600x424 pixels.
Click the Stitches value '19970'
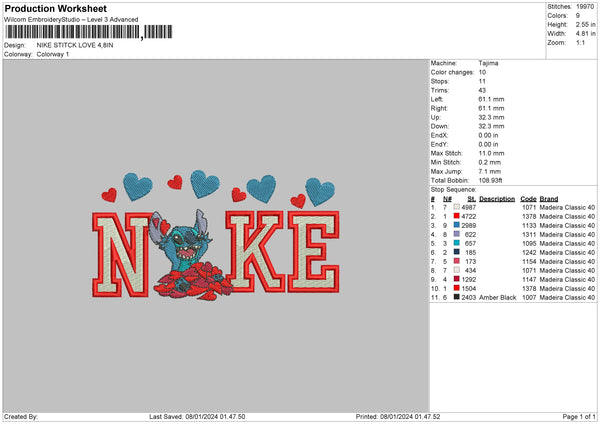pyautogui.click(x=585, y=7)
